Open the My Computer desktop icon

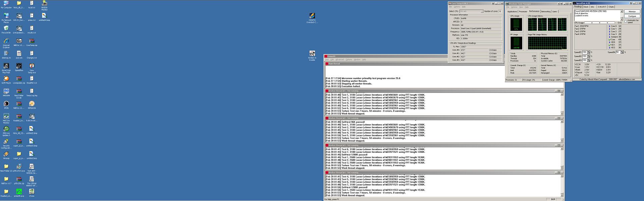[6, 5]
